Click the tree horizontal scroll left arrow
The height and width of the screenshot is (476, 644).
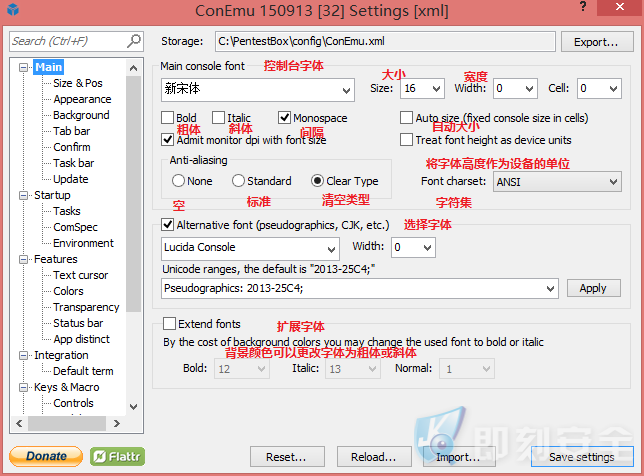[x=19, y=423]
